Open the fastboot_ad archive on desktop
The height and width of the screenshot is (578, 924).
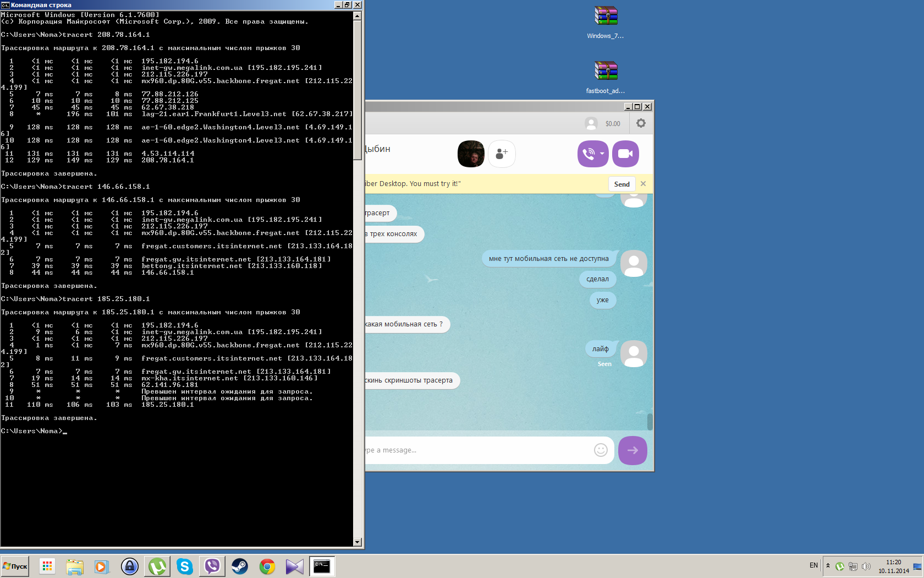tap(606, 71)
